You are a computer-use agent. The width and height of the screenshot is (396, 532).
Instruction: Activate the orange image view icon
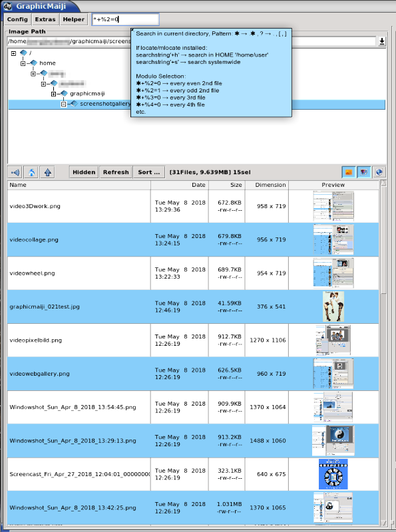click(x=349, y=172)
